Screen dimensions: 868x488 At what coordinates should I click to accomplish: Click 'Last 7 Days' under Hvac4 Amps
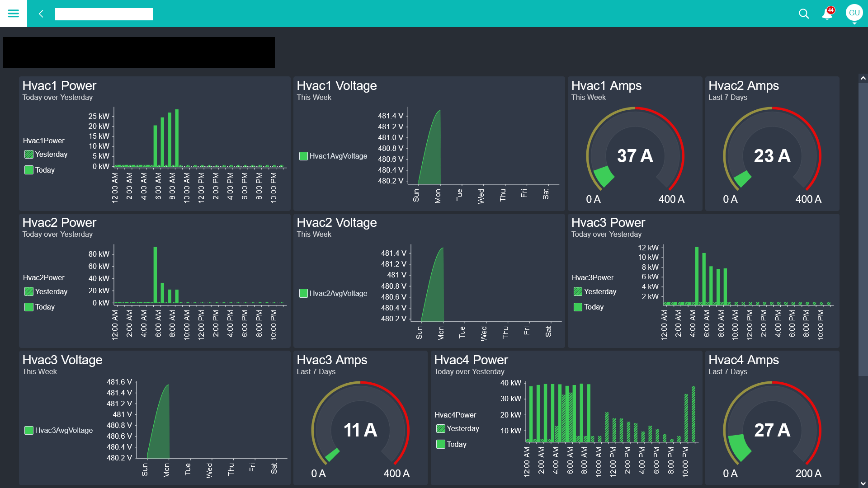(727, 372)
